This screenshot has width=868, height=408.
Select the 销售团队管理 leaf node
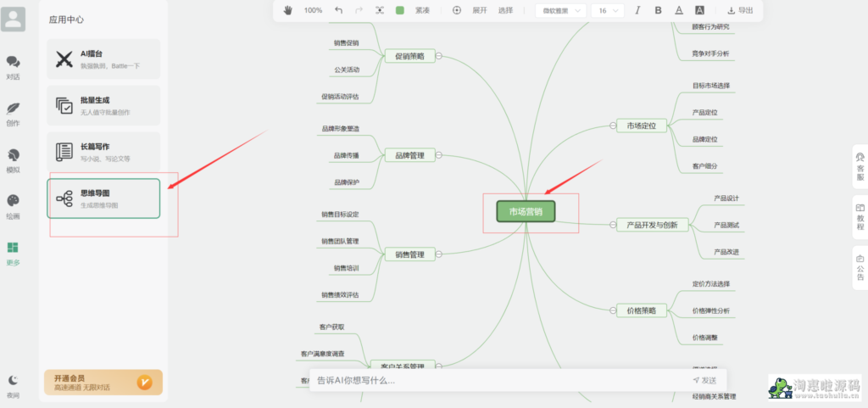point(340,241)
